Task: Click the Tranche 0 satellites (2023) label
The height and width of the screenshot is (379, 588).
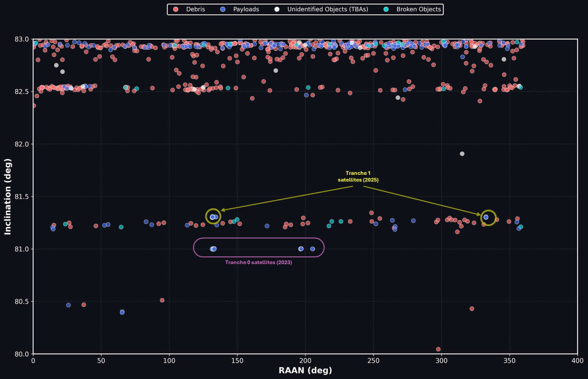Action: click(259, 262)
